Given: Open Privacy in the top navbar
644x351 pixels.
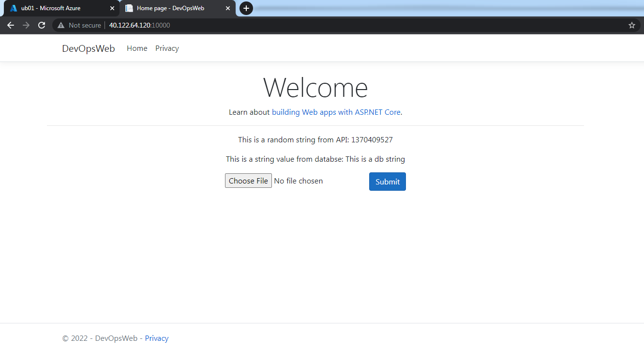Looking at the screenshot, I should (167, 48).
